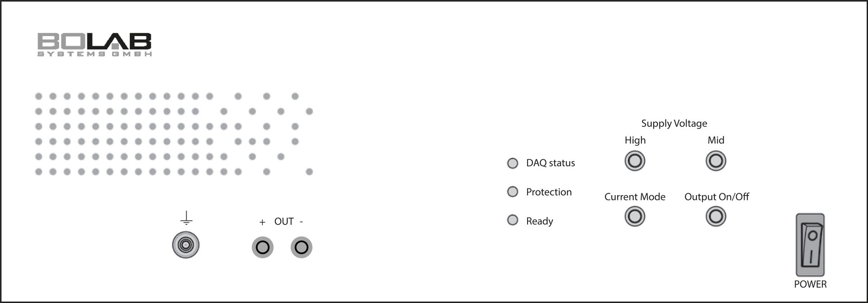
Task: Toggle the Current Mode push button
Action: (x=635, y=216)
